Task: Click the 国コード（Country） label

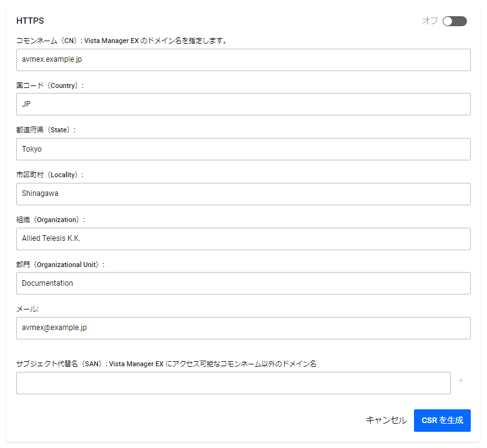Action: pos(50,85)
